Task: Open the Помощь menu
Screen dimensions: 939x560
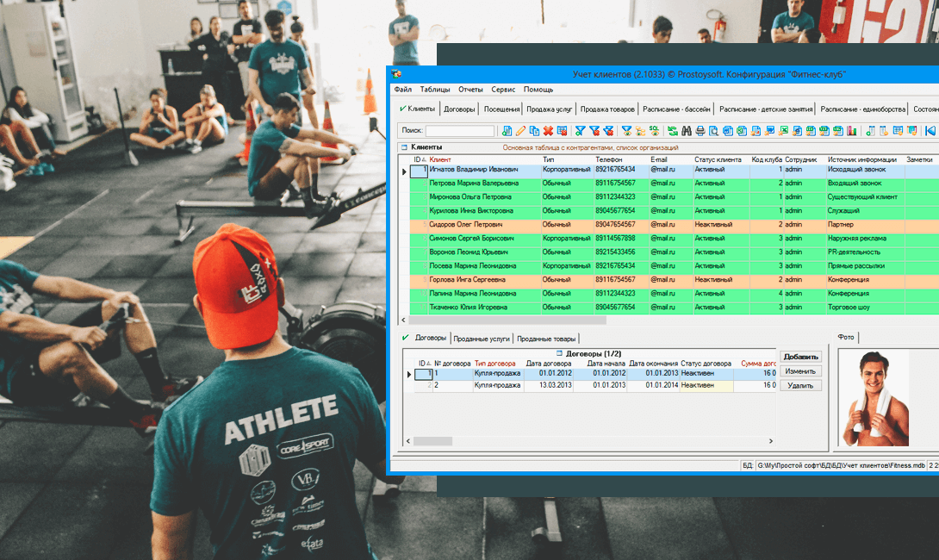Action: (538, 90)
